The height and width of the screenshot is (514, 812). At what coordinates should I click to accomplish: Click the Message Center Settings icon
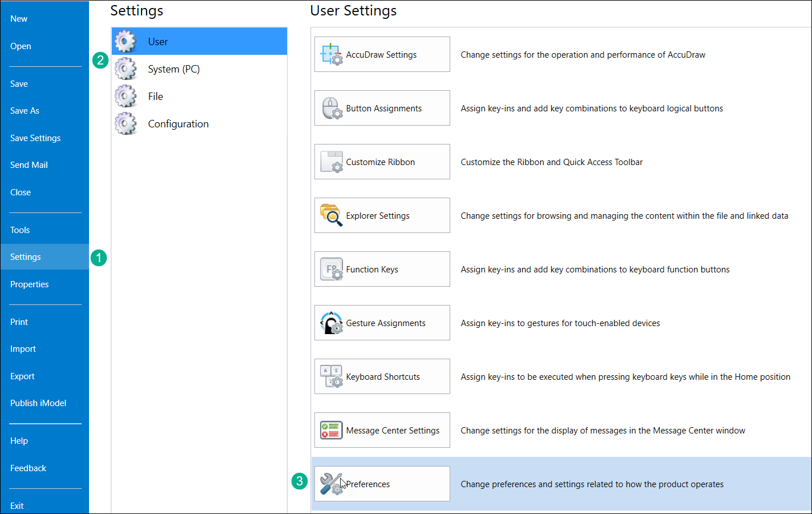pos(331,430)
